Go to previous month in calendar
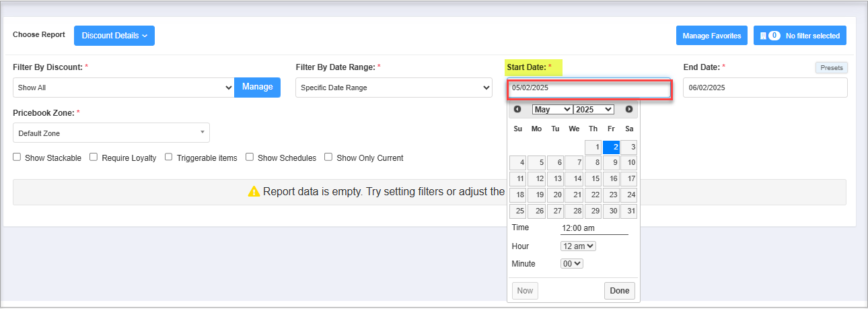 coord(517,109)
